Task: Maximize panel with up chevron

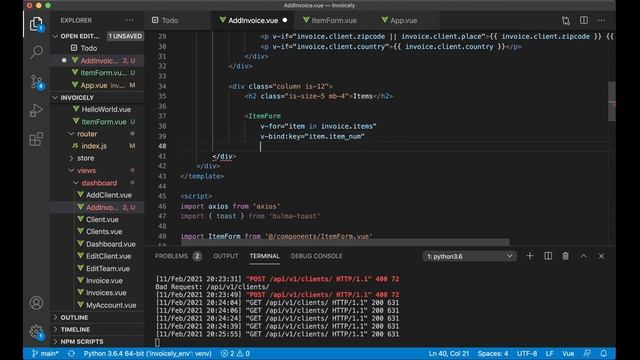Action: 583,256
